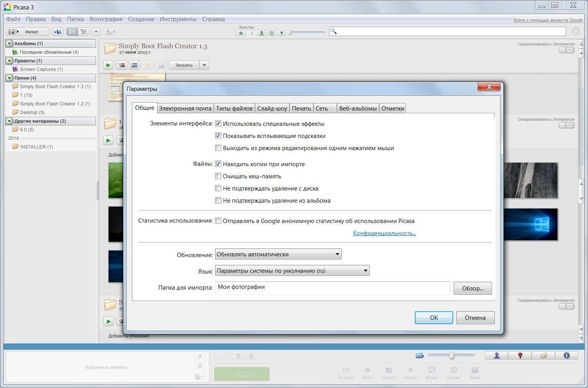Click the star icon in folder 1.3 header

148,65
